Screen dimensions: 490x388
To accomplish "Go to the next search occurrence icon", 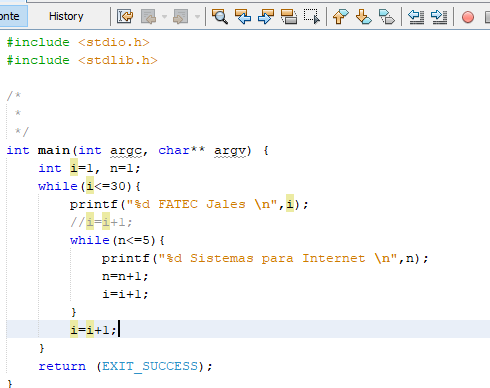I will tap(266, 16).
